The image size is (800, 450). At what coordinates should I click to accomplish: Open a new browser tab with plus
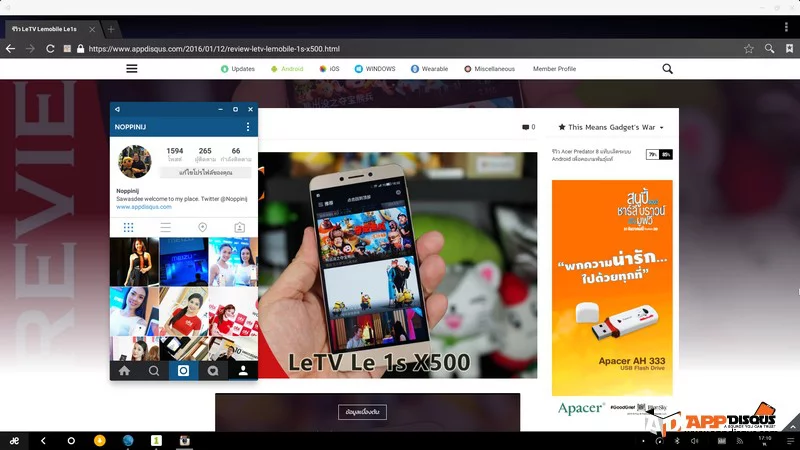(x=111, y=29)
